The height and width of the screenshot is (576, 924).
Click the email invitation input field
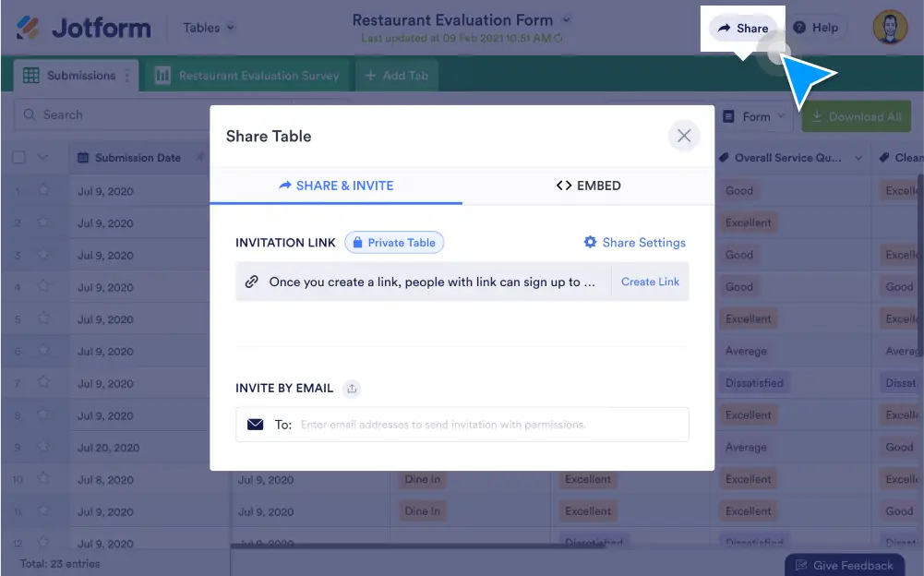pyautogui.click(x=462, y=424)
